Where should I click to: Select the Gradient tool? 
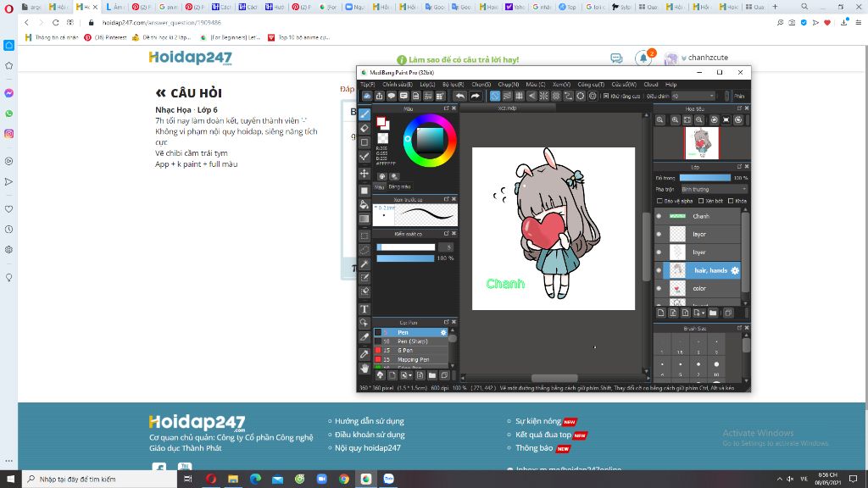click(x=364, y=219)
